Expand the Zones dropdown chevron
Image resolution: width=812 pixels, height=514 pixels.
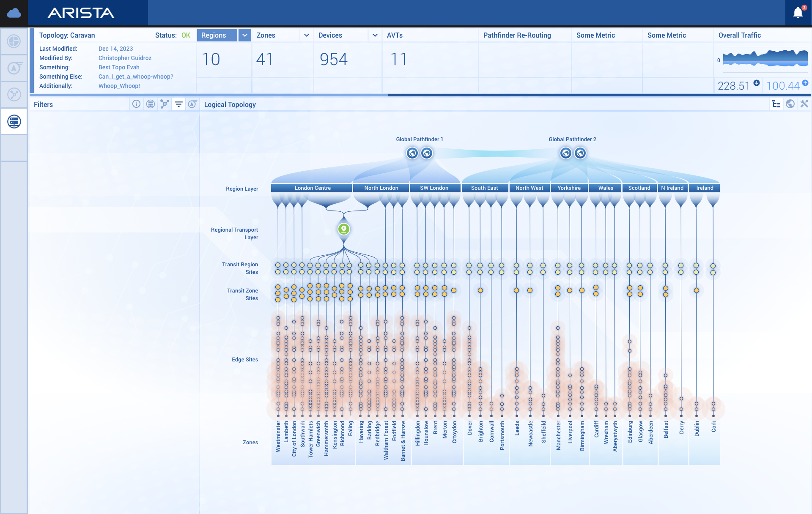307,35
